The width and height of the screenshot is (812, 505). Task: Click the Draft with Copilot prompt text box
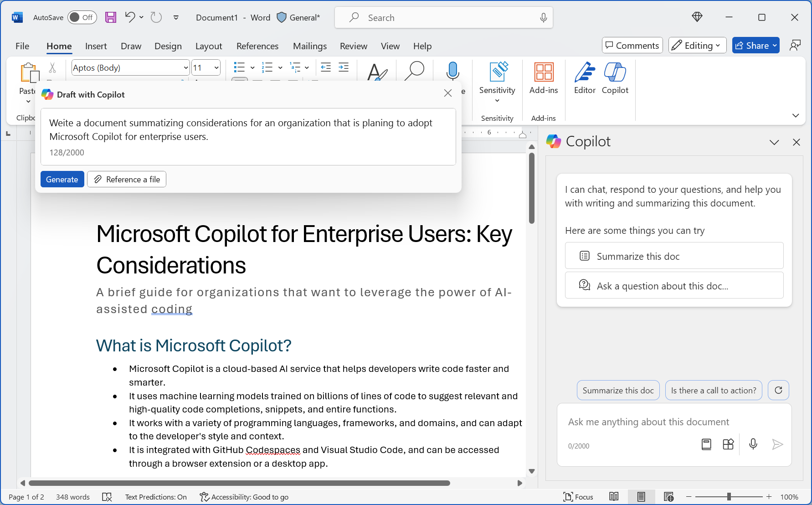tap(248, 137)
